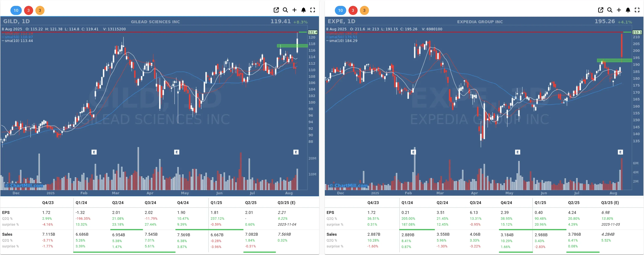Click the sma(10) 184.29 legend on EXPE
Screen dimensions: 644x255
[342, 41]
